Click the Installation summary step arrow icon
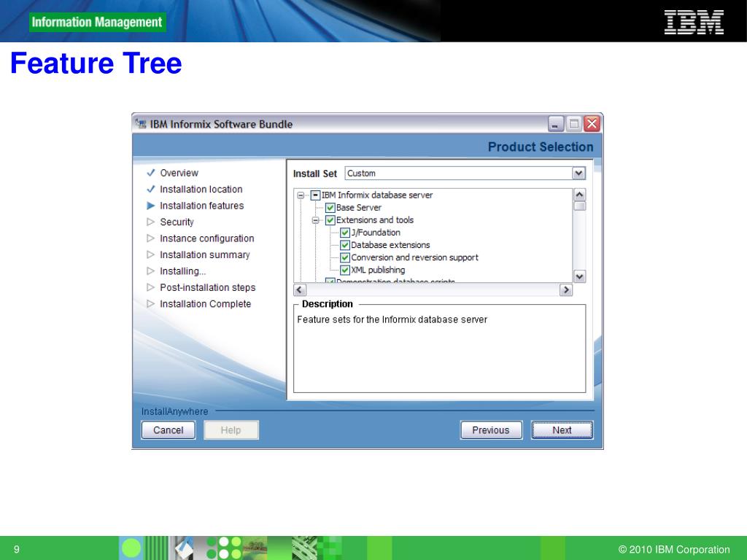The image size is (747, 560). point(150,254)
